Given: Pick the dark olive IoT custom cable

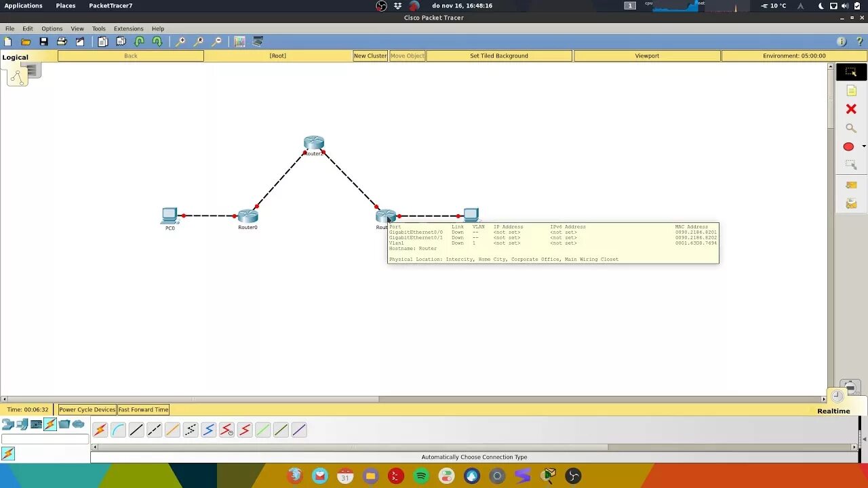Looking at the screenshot, I should coord(281,430).
